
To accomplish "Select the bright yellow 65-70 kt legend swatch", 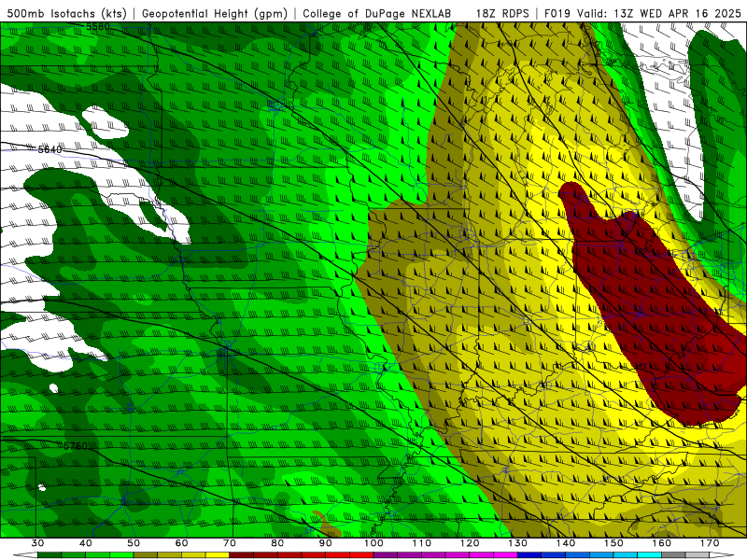I will pos(218,555).
